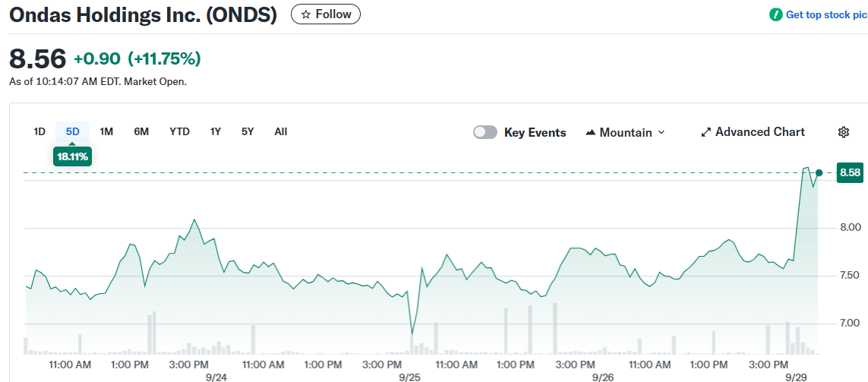This screenshot has height=382, width=868.
Task: Select the 5D time range tab
Action: [73, 131]
